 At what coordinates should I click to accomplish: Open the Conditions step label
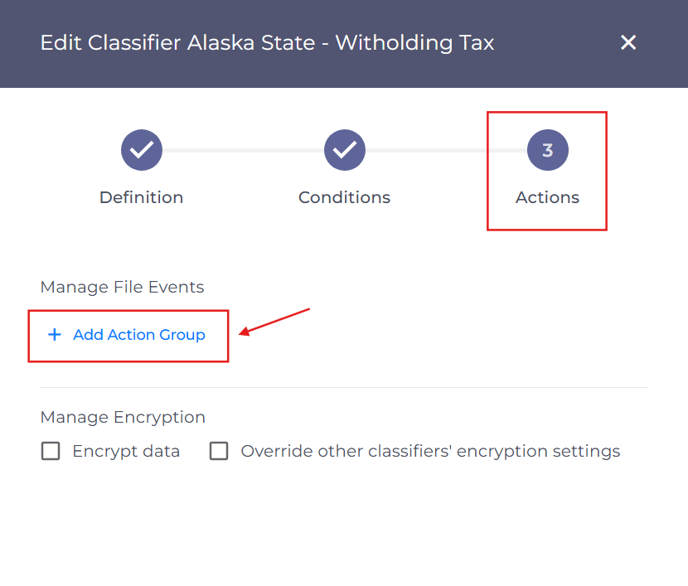(x=344, y=197)
